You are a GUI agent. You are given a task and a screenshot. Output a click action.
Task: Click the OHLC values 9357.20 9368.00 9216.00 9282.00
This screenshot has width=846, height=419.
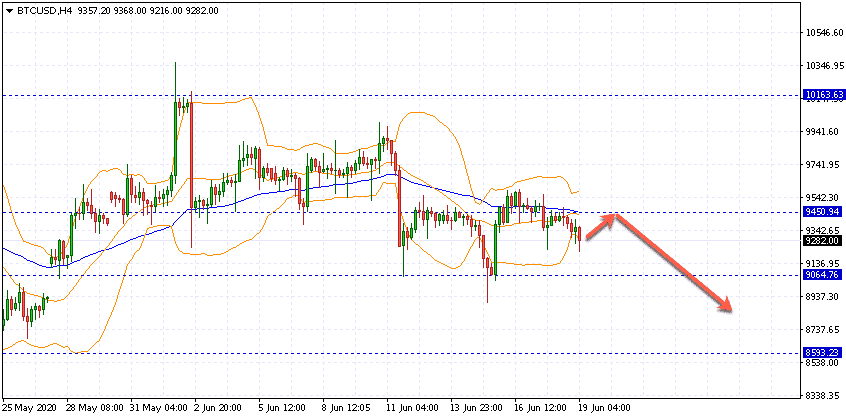point(148,11)
